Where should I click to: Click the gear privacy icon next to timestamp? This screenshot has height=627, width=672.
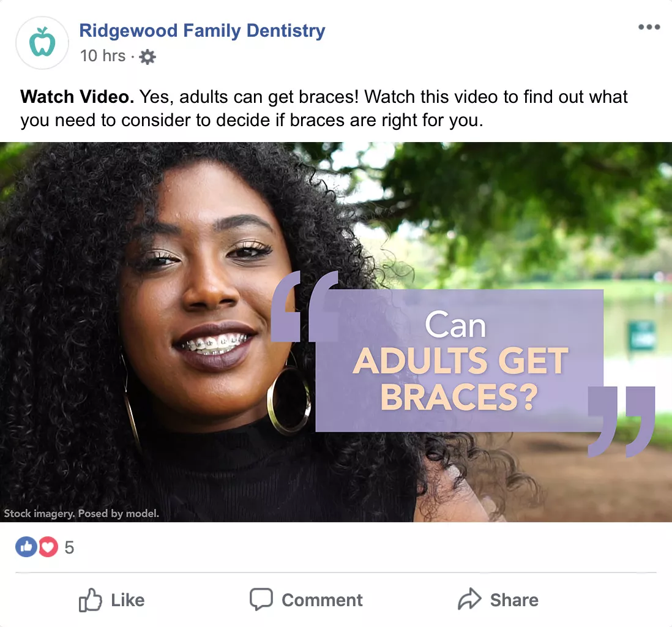(x=146, y=56)
